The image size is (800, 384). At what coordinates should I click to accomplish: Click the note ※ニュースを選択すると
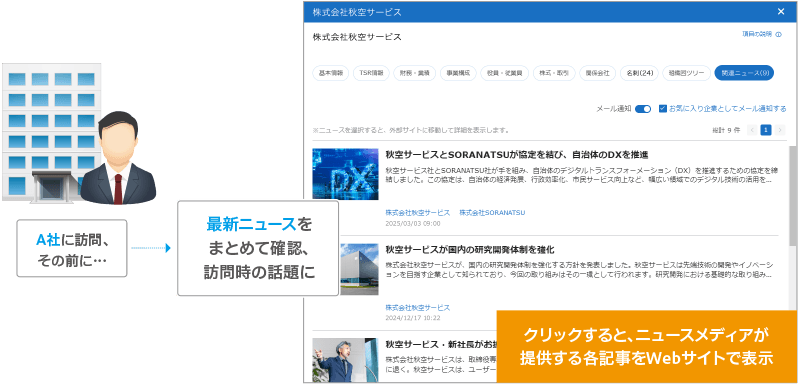pyautogui.click(x=411, y=130)
